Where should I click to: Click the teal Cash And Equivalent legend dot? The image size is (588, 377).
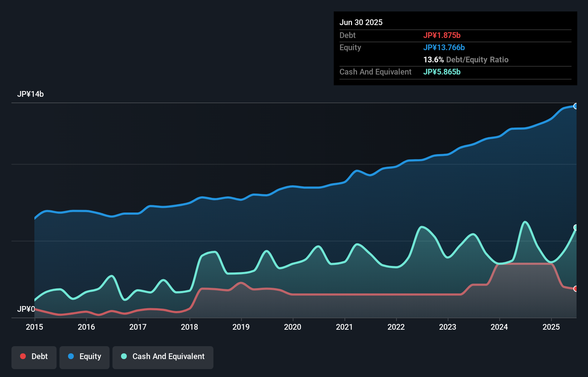coord(124,356)
